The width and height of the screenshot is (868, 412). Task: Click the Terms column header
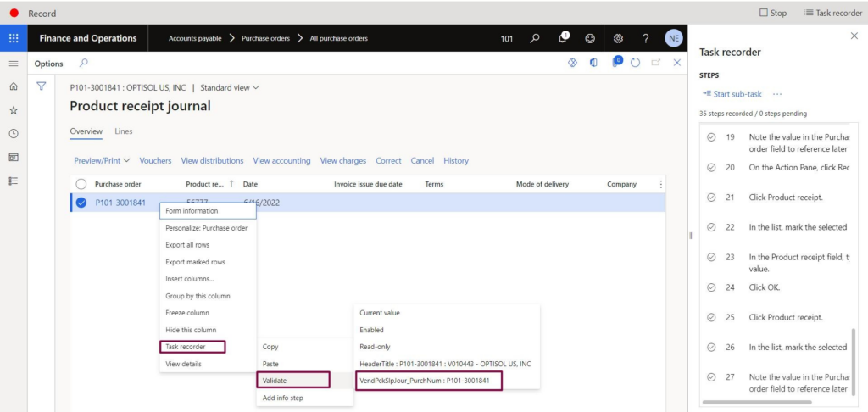point(434,185)
